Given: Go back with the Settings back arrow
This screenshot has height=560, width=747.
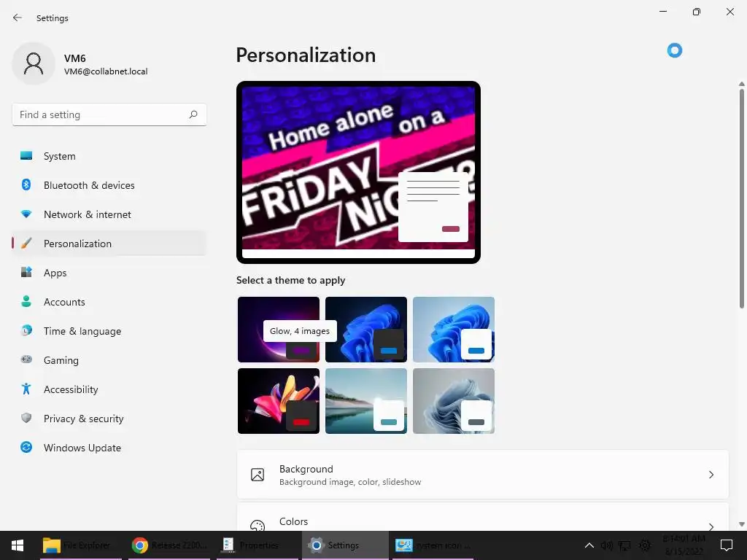Looking at the screenshot, I should pos(18,17).
